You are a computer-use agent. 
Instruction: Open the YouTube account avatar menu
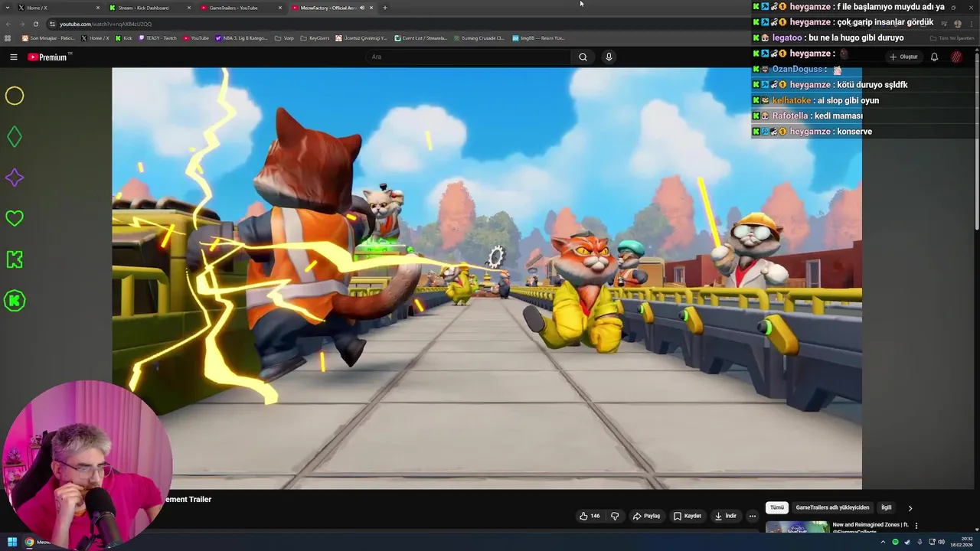click(956, 57)
